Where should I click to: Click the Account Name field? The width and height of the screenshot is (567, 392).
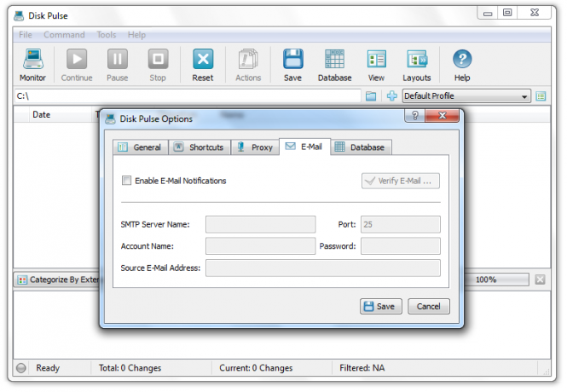260,246
